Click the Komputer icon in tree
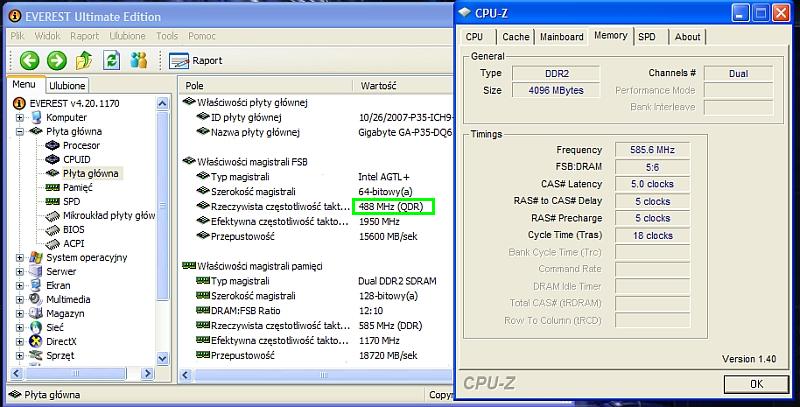 pos(36,117)
